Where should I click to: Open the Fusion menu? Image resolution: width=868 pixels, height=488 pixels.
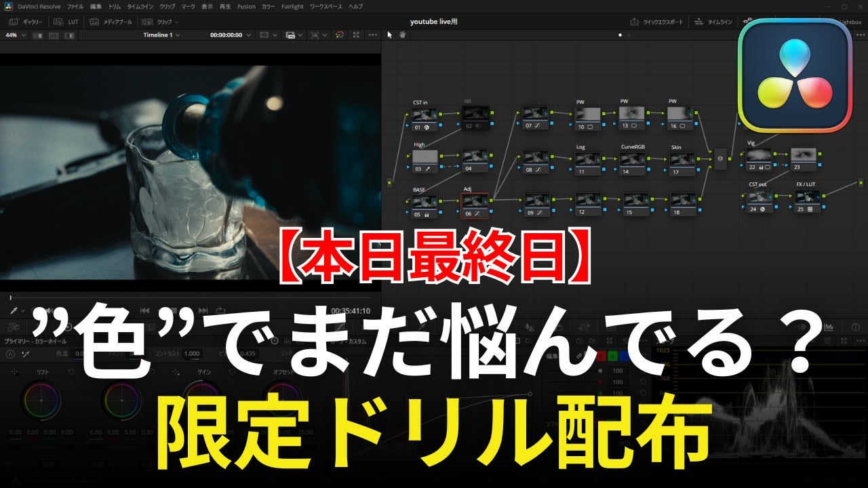tap(246, 6)
